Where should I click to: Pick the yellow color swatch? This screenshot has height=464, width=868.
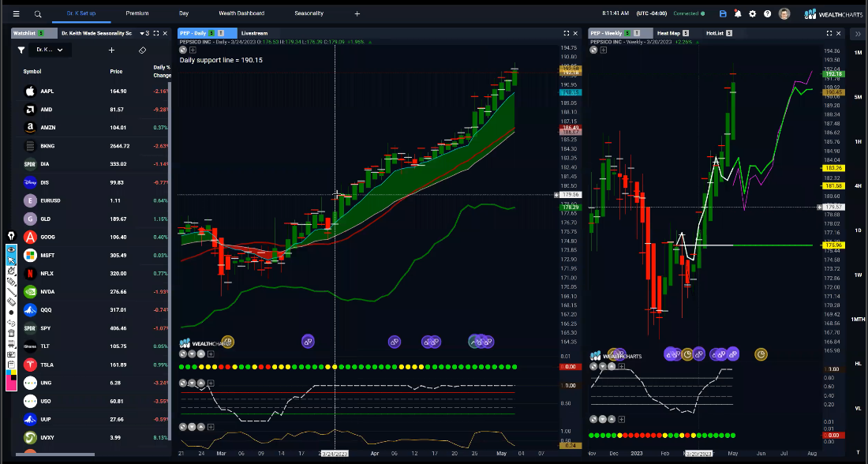[14, 374]
